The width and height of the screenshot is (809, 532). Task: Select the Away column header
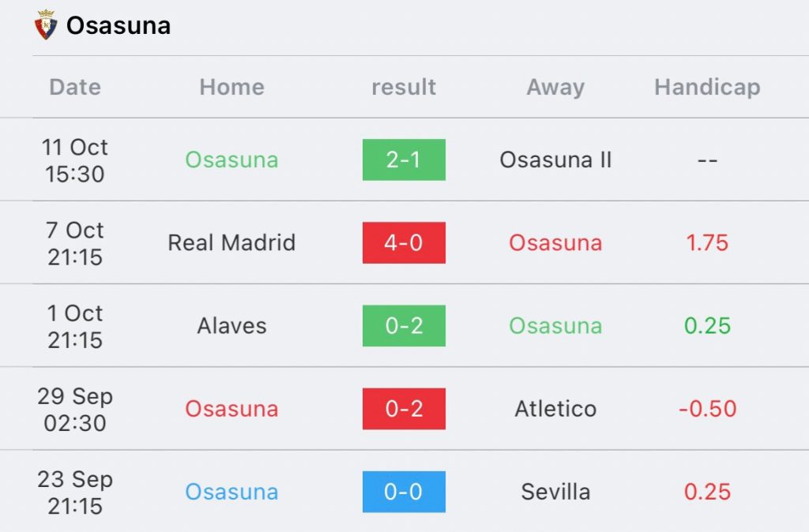(x=555, y=87)
